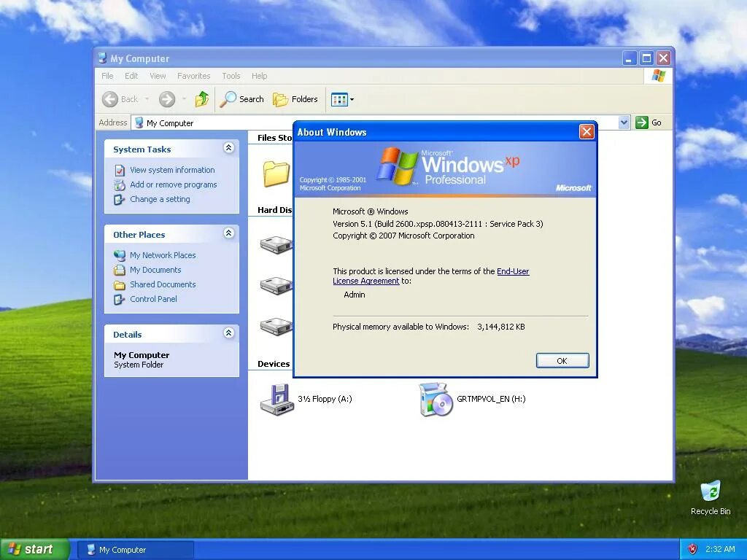Click the Forward arrow toolbar icon

point(167,99)
